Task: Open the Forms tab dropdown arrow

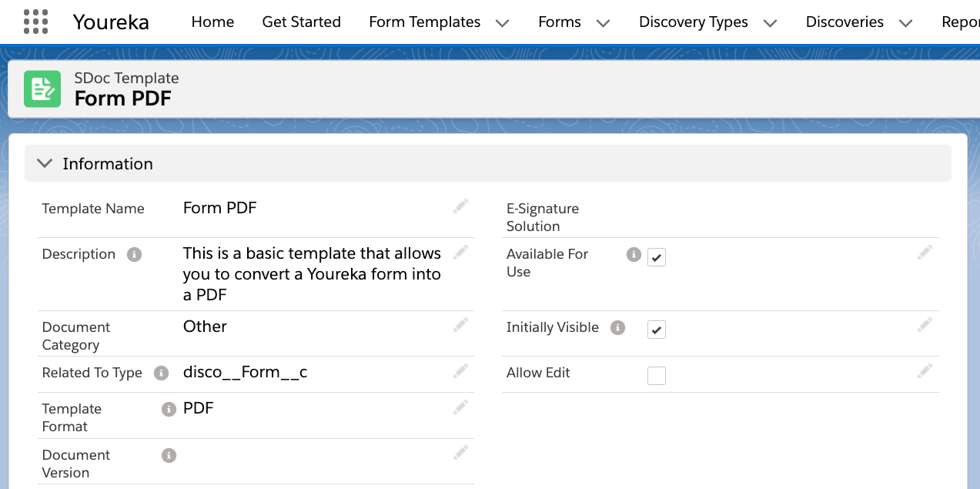Action: (x=604, y=23)
